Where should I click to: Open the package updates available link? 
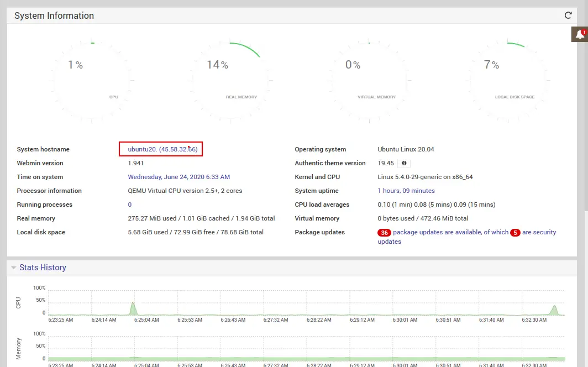(x=451, y=233)
